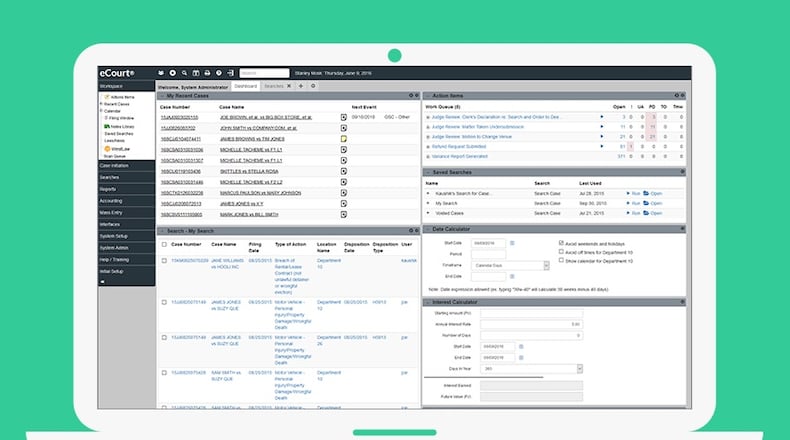The height and width of the screenshot is (440, 790).
Task: Click the Annual Interest Rate field
Action: click(x=532, y=324)
